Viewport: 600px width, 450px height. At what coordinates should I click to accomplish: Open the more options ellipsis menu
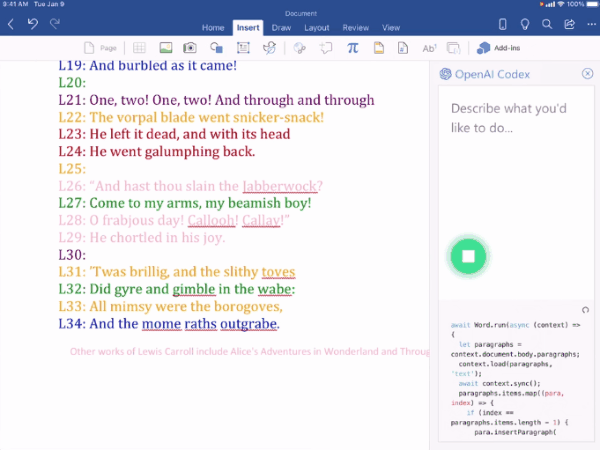(x=592, y=24)
